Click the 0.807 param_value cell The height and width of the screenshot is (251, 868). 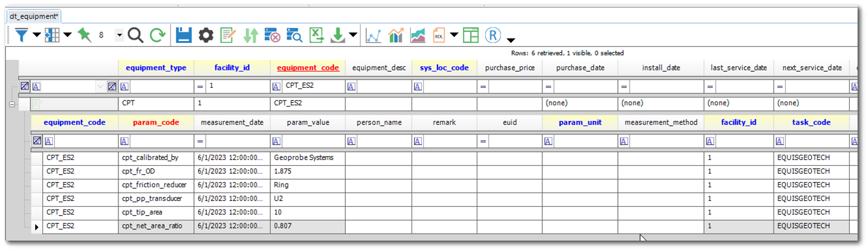pyautogui.click(x=308, y=226)
